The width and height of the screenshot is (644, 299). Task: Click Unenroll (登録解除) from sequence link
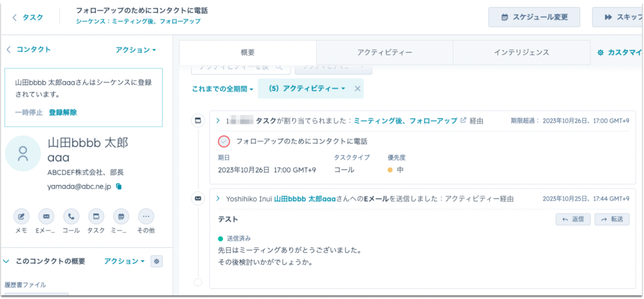point(63,112)
